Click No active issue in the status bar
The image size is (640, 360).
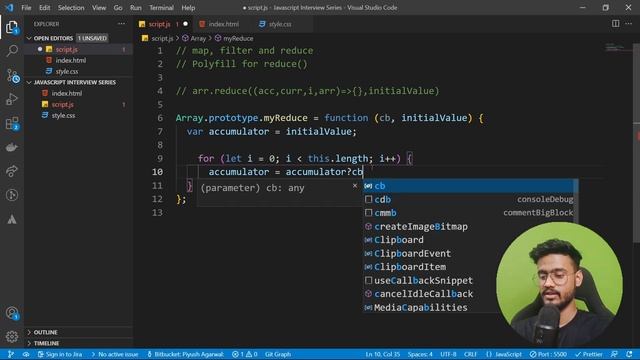coord(115,354)
